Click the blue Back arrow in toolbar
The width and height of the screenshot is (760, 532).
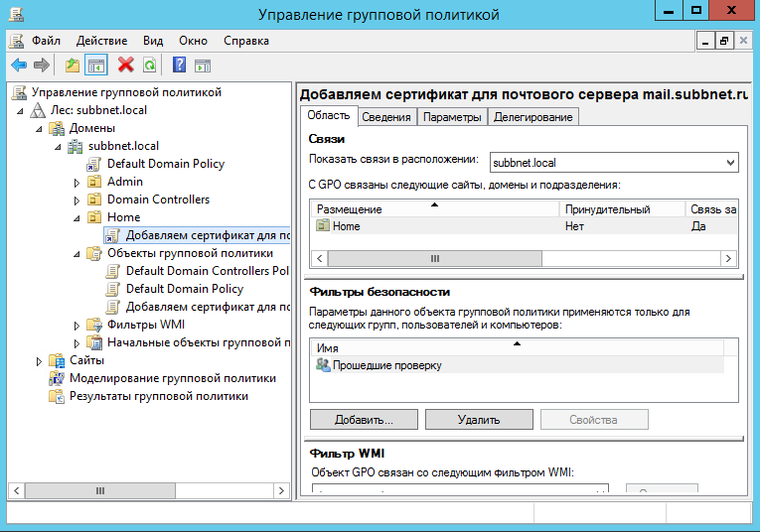click(18, 66)
